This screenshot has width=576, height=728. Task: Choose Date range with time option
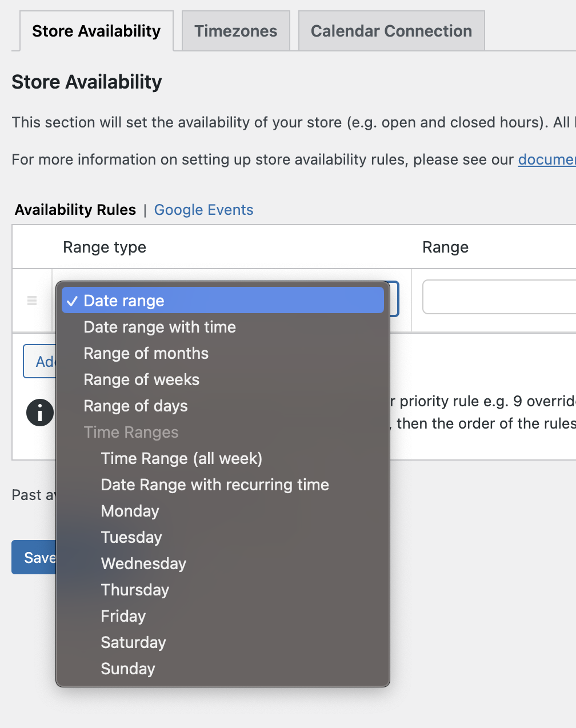[x=159, y=327]
